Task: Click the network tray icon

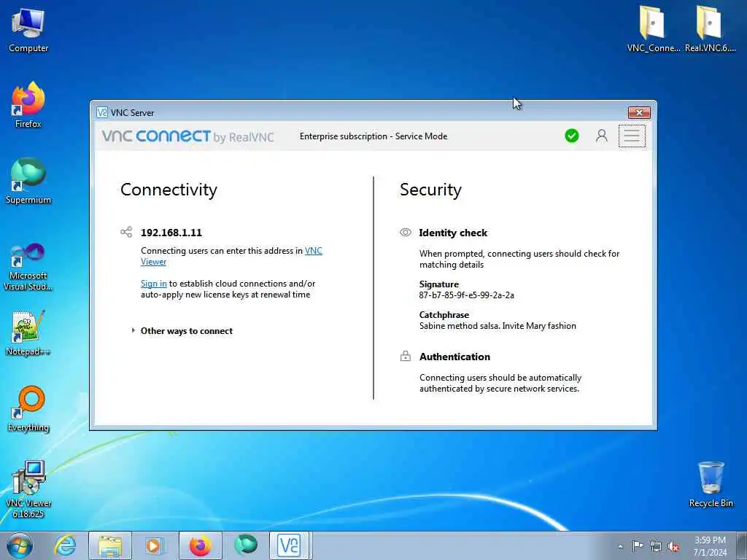Action: tap(656, 546)
